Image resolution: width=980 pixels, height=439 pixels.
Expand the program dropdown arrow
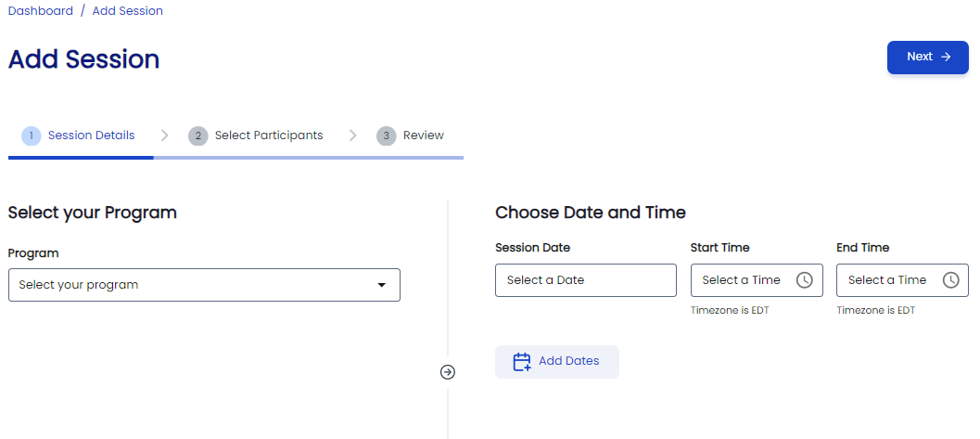[x=381, y=285]
